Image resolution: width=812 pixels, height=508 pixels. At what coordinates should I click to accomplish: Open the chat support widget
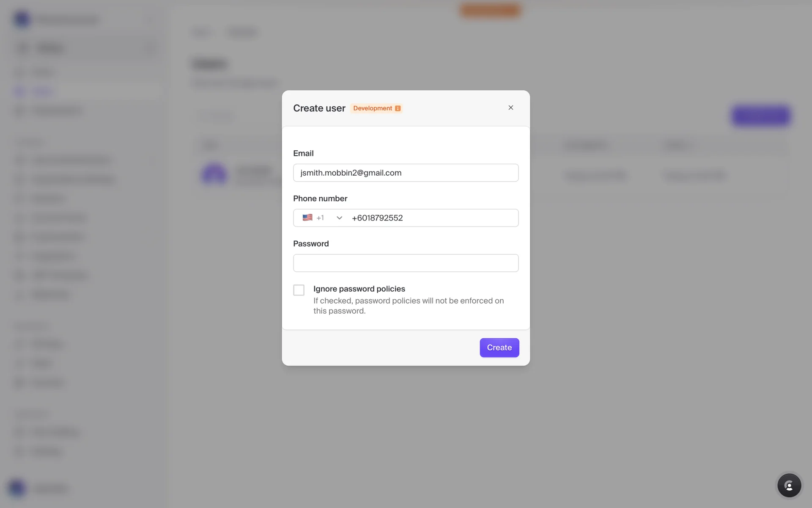point(789,485)
